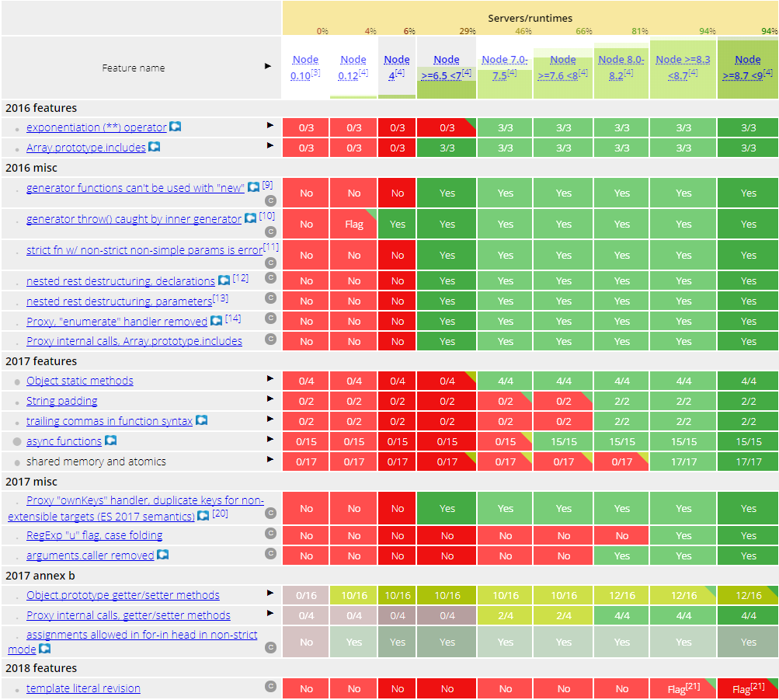Open 'template literal revision' feature link
Viewport: 779px width, 700px height.
coord(83,688)
